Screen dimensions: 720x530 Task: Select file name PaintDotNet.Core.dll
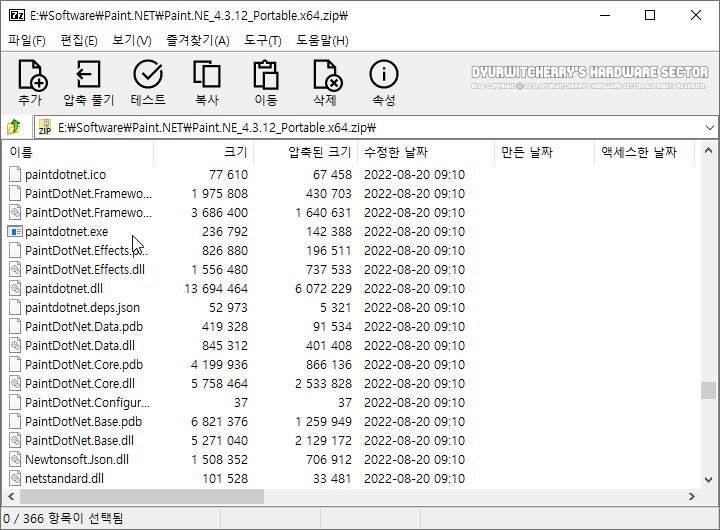click(x=80, y=383)
